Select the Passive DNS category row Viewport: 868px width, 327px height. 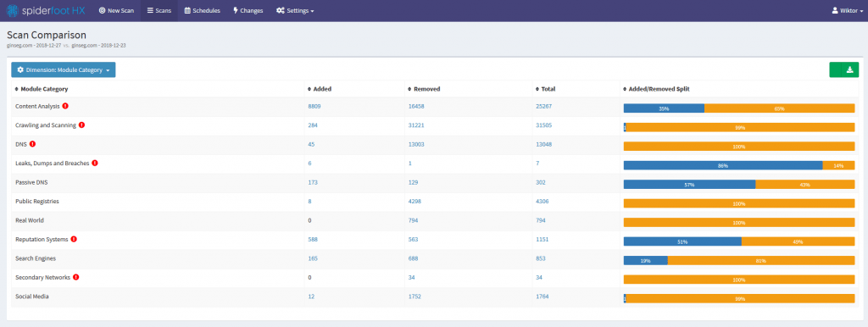pos(435,183)
